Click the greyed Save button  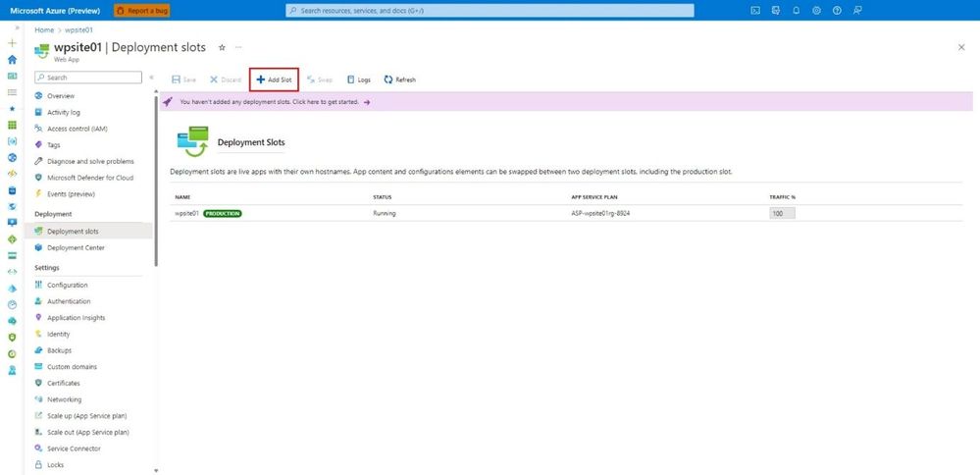pos(183,80)
